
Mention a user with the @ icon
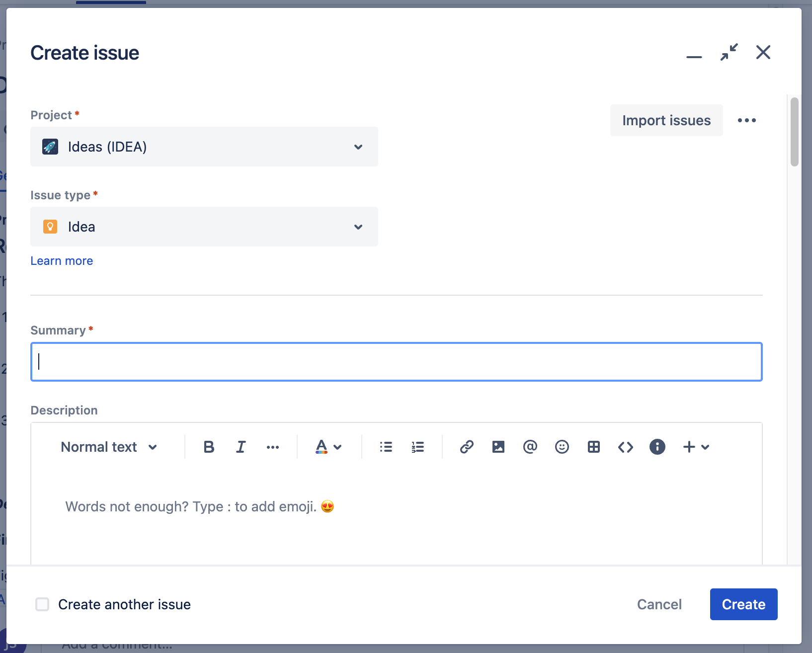tap(530, 447)
